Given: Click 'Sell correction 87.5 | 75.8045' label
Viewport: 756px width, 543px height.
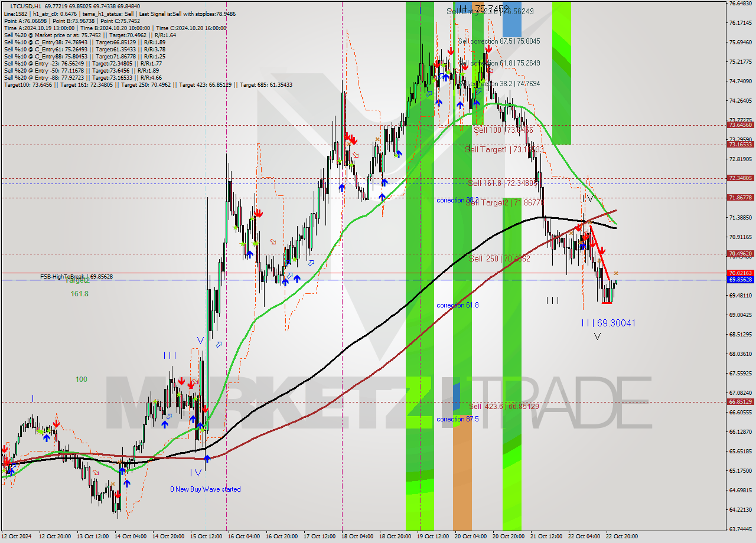Looking at the screenshot, I should [499, 41].
